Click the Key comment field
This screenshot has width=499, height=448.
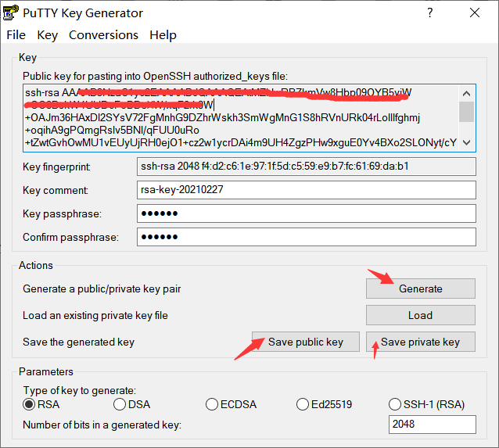[x=307, y=190]
